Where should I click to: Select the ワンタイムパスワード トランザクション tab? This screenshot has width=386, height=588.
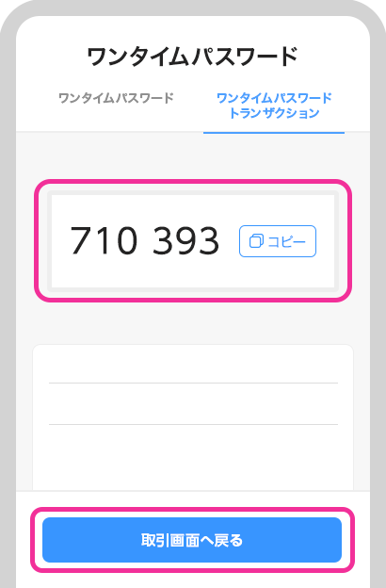274,106
